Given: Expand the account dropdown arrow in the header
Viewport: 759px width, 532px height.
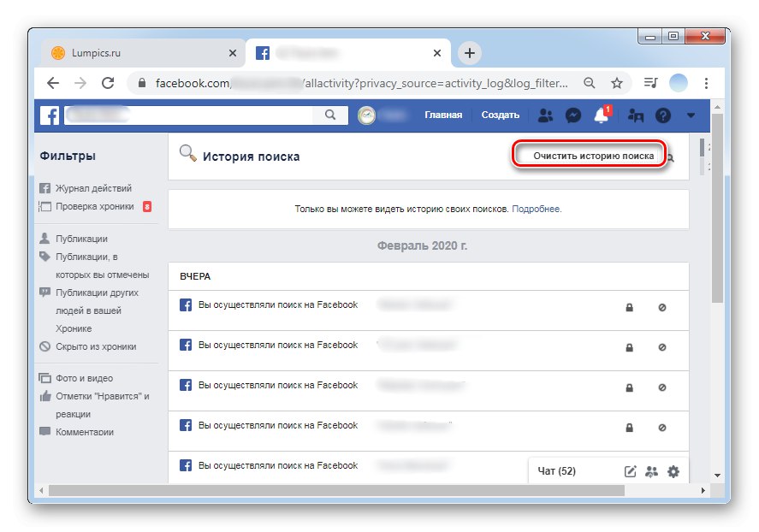Looking at the screenshot, I should point(691,115).
